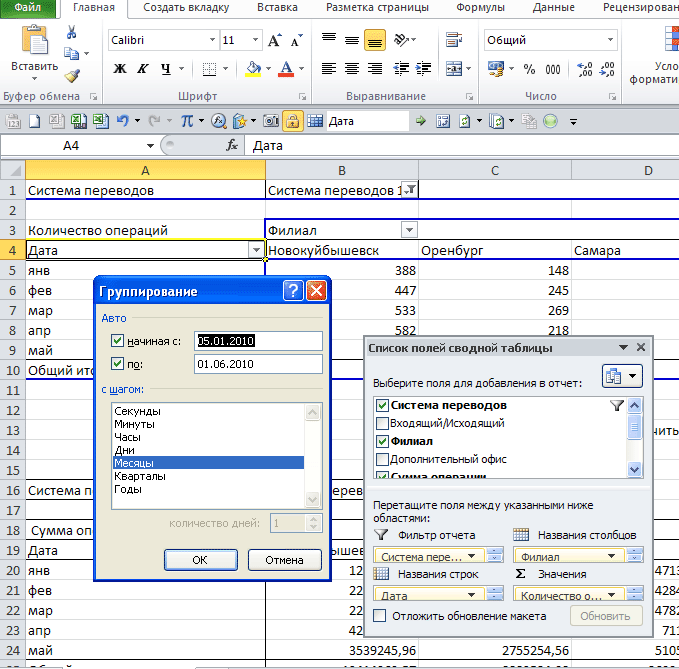
Task: Apply thousands separator (000) format
Action: 553,69
